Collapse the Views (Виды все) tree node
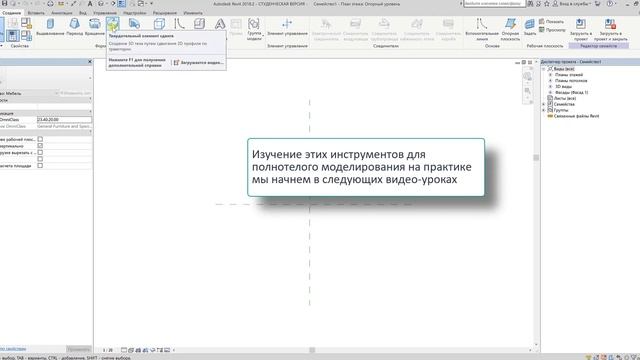 (x=544, y=69)
